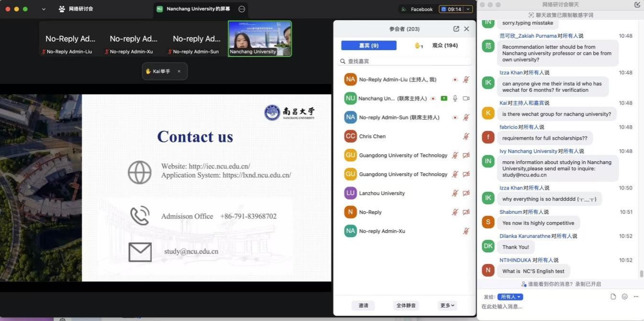
Task: Toggle Nanchang University's video camera icon
Action: point(466,99)
